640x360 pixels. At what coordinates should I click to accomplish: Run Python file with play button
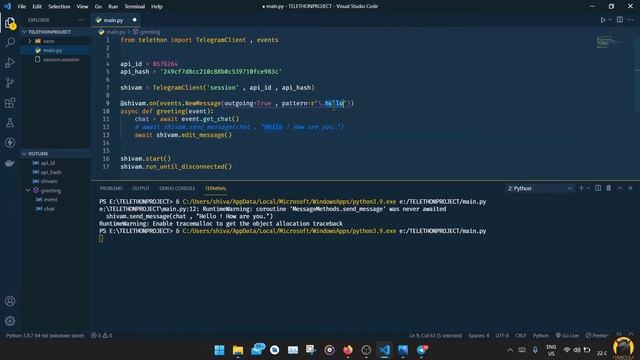pyautogui.click(x=602, y=20)
